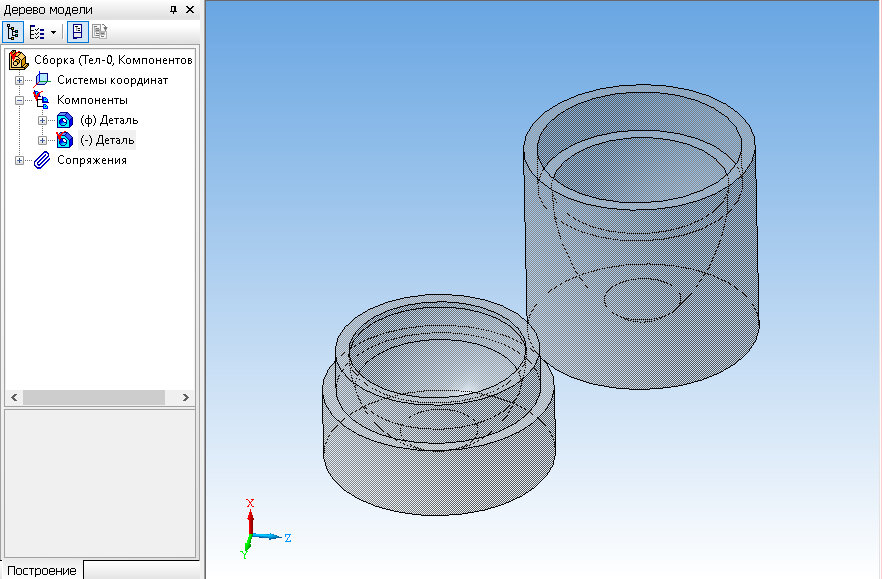Toggle the model tree structure view icon
The image size is (882, 579).
[12, 32]
